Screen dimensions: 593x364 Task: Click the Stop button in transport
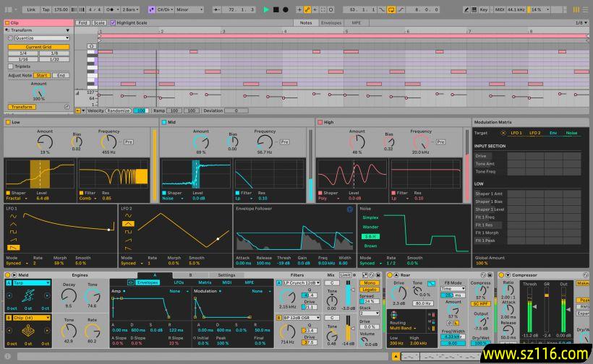point(276,9)
